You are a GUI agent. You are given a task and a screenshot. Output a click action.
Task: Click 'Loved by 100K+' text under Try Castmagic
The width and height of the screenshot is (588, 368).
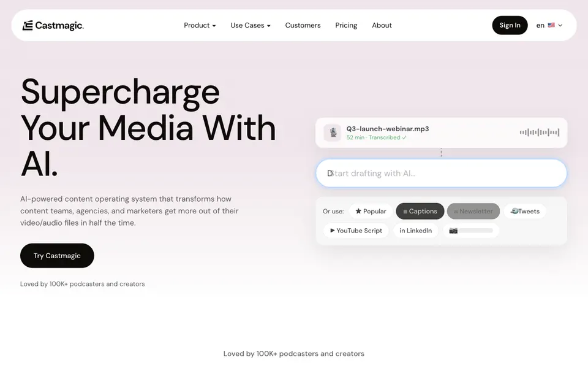pyautogui.click(x=83, y=284)
